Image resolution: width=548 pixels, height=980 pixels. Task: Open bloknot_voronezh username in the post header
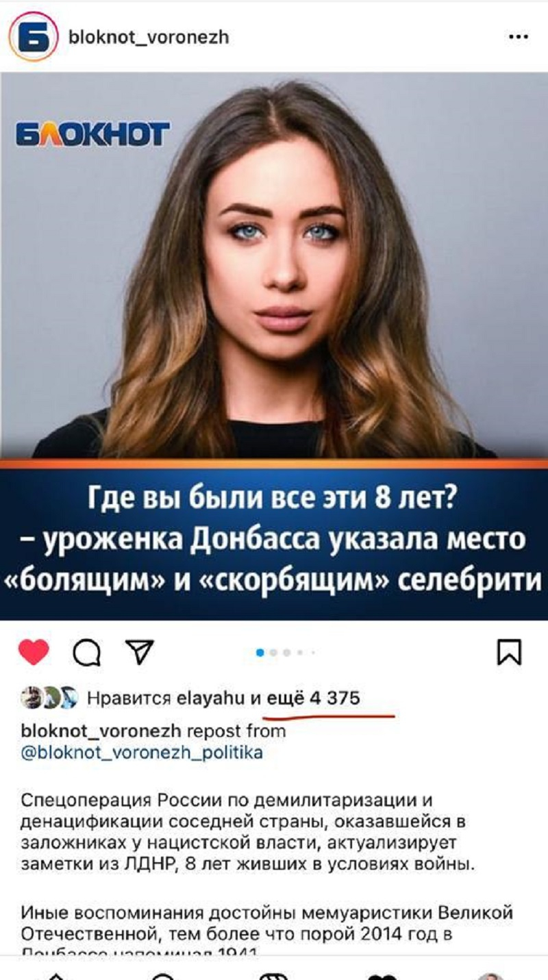point(149,37)
